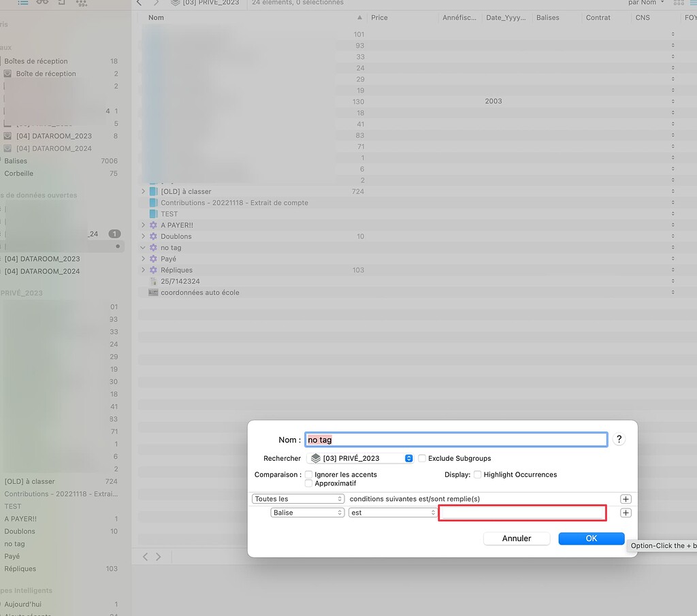The image size is (697, 616).
Task: Open the help question mark in the dialog
Action: point(619,439)
